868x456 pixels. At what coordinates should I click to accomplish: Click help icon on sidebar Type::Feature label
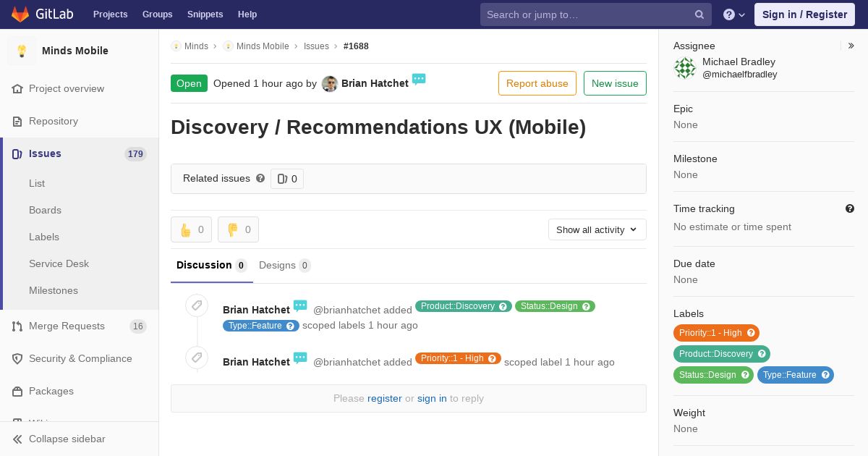(x=825, y=375)
